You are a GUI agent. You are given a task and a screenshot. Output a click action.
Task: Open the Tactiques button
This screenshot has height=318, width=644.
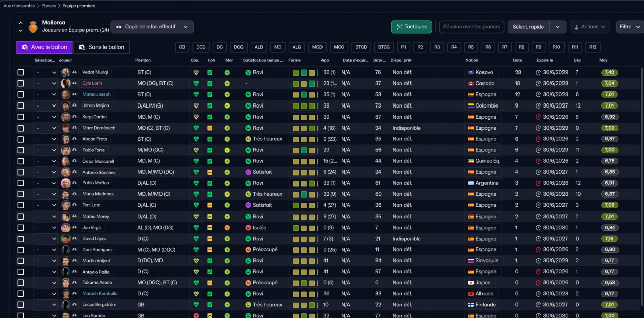pyautogui.click(x=412, y=27)
